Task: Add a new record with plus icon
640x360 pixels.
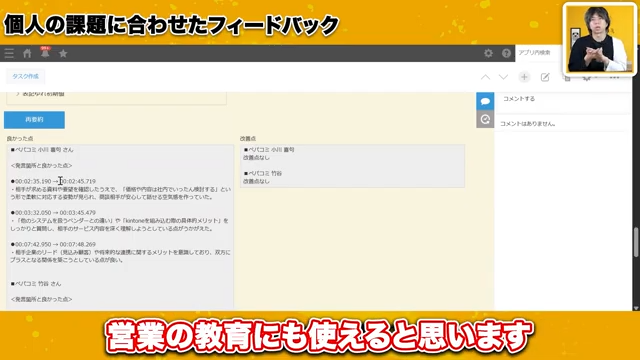Action: pos(524,77)
